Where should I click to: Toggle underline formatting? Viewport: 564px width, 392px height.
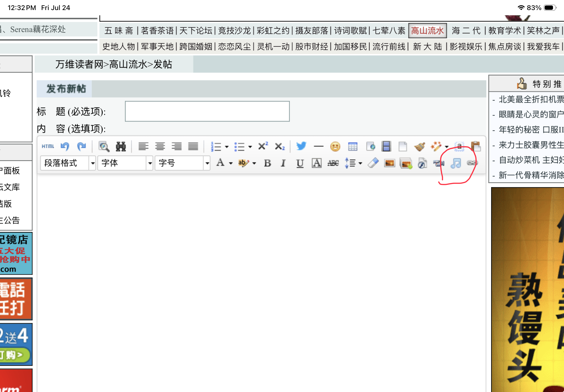click(x=300, y=163)
